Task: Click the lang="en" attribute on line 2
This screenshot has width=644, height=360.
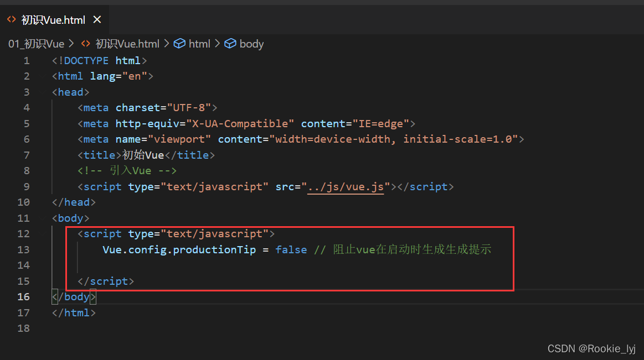Action: 119,76
